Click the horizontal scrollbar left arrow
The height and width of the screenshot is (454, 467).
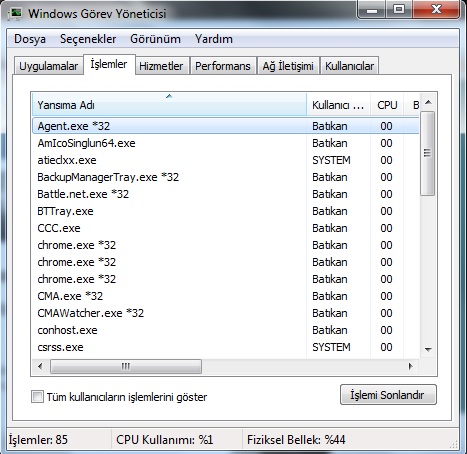click(40, 366)
